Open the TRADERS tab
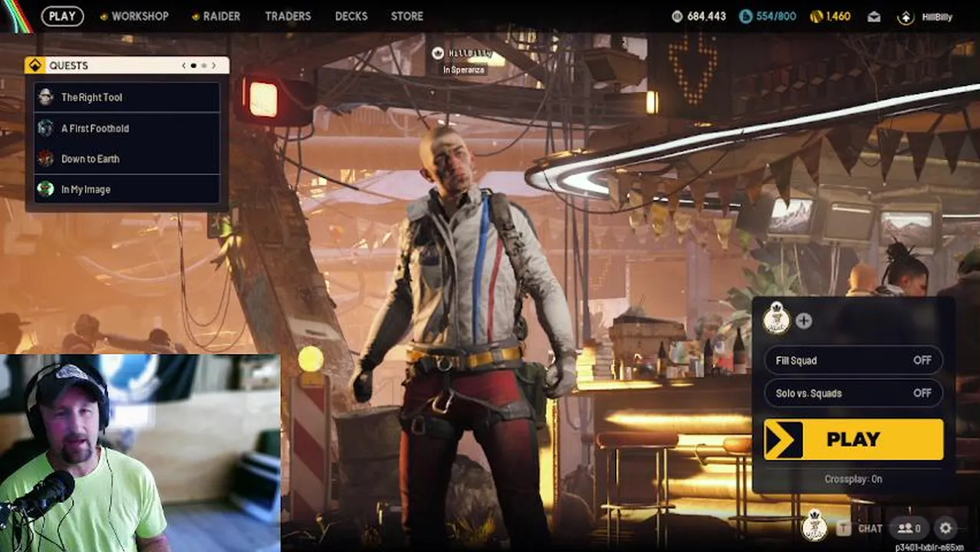This screenshot has height=552, width=980. [288, 16]
